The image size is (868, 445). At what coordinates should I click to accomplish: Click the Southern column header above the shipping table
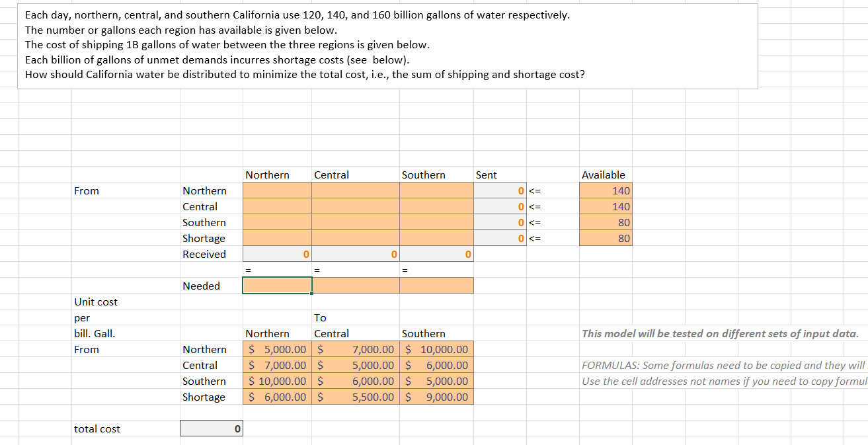click(x=422, y=175)
